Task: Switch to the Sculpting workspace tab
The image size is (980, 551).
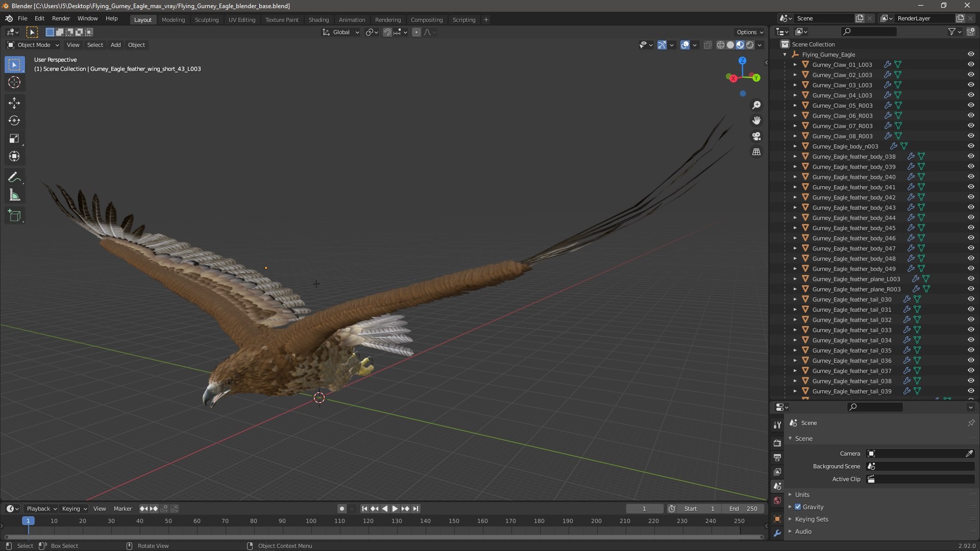Action: click(x=206, y=19)
